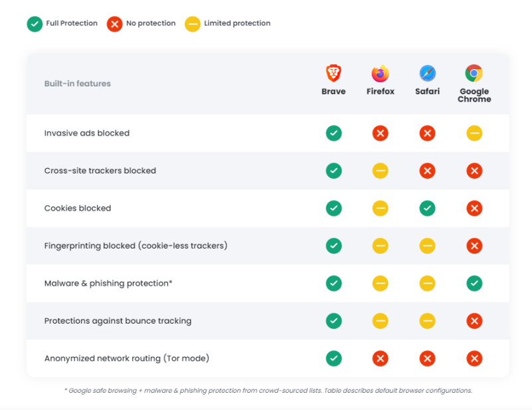
Task: Click the 'Limited protection' legend text
Action: click(x=237, y=23)
